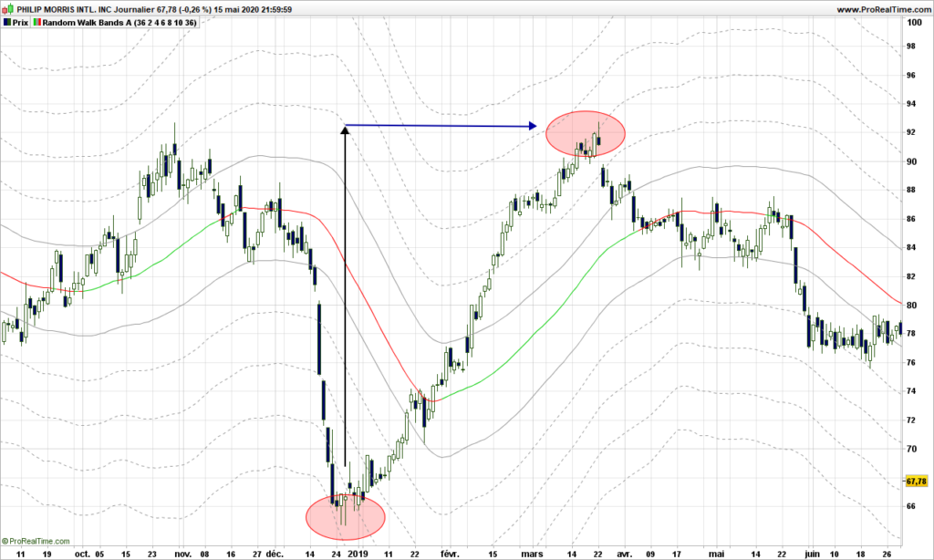Image resolution: width=934 pixels, height=560 pixels.
Task: Click the highlighted 67,78 current price tag
Action: tap(917, 481)
